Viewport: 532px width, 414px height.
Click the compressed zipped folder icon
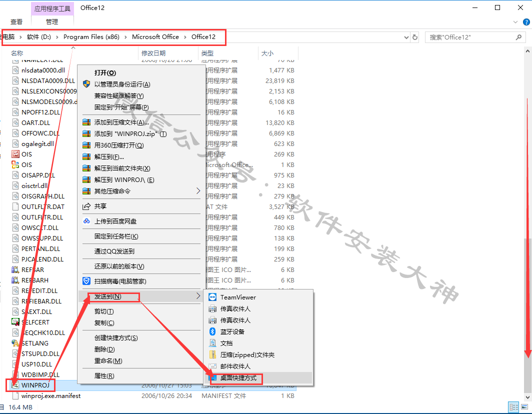(212, 354)
